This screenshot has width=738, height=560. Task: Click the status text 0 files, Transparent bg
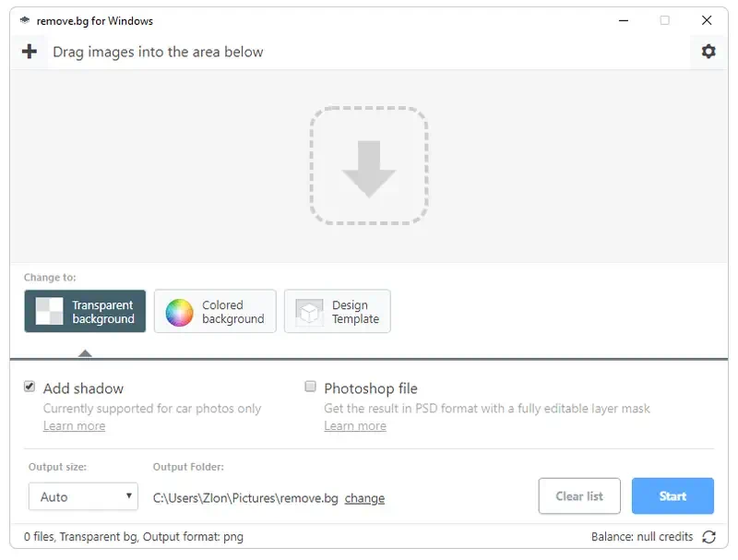click(134, 537)
